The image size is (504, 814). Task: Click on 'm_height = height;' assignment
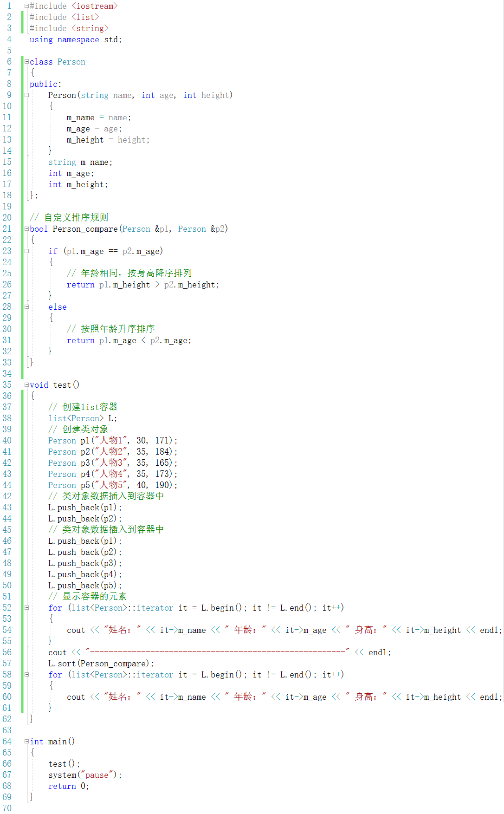(108, 140)
